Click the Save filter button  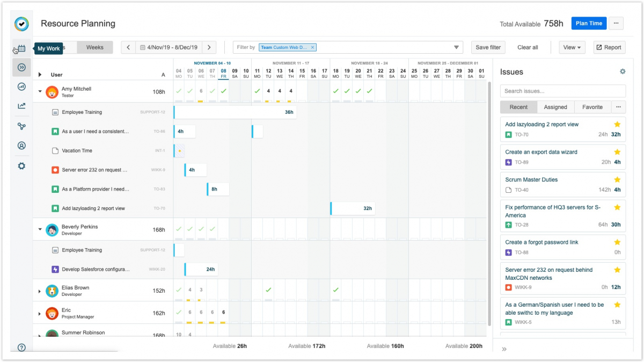pos(488,47)
